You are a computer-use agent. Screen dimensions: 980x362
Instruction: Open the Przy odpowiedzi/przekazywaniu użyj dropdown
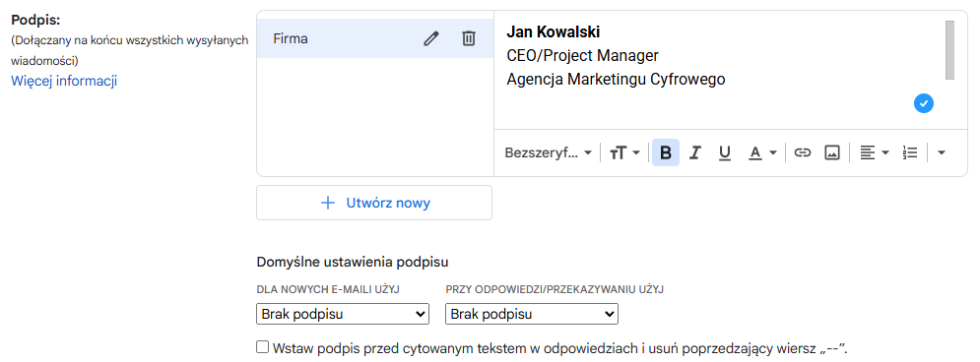pyautogui.click(x=532, y=314)
